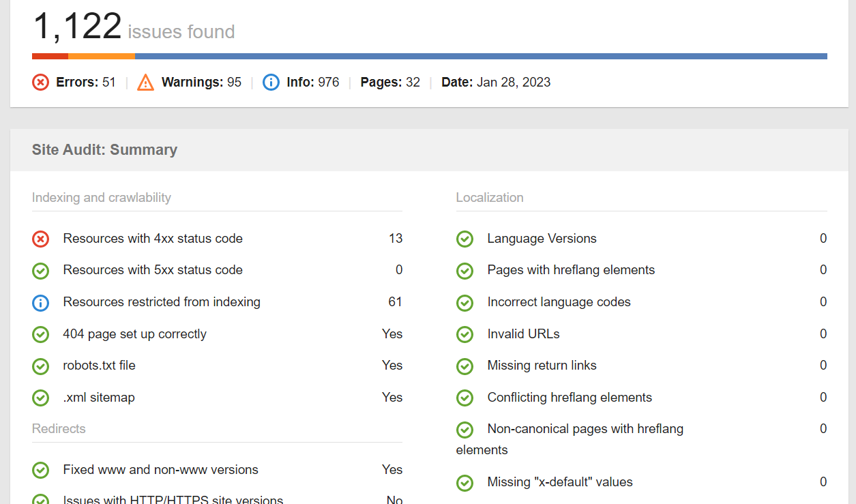Click check icon beside Conflicting hreflang elements
Screen dimensions: 856x504
point(465,398)
